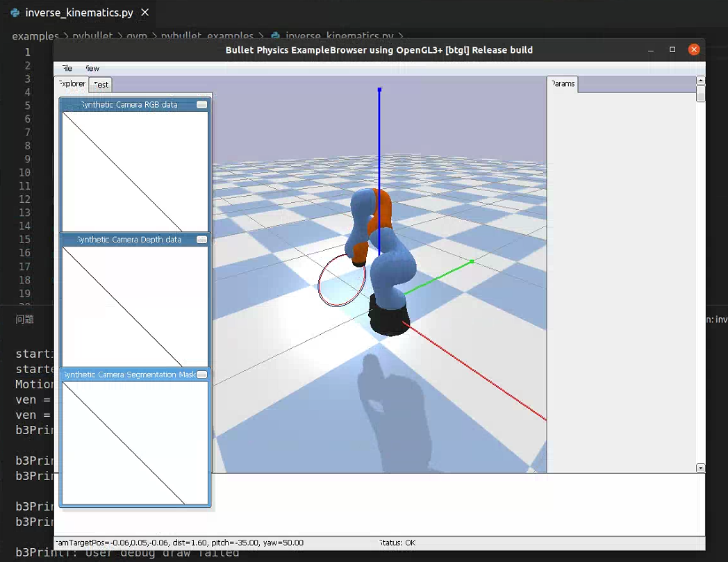
Task: Select the Params tab
Action: coord(563,84)
